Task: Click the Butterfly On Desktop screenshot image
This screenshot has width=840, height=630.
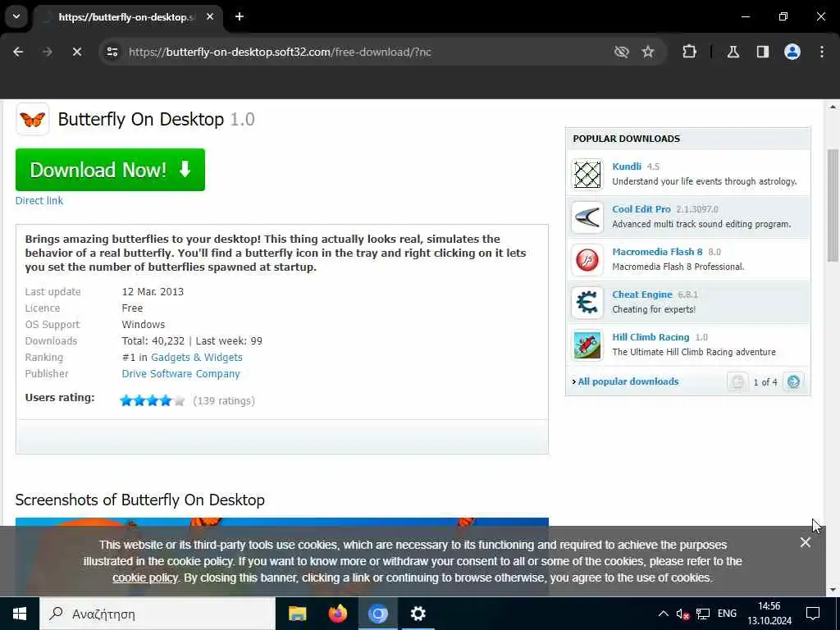Action: pyautogui.click(x=282, y=557)
